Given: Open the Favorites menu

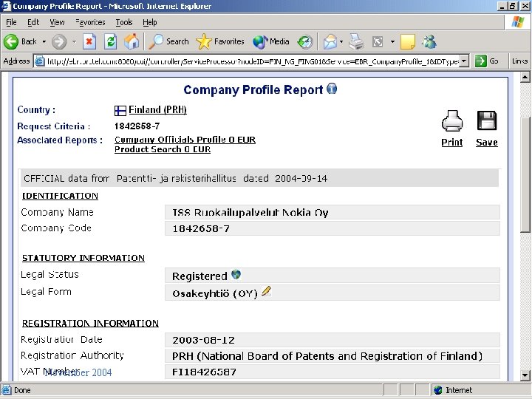Looking at the screenshot, I should coord(90,22).
